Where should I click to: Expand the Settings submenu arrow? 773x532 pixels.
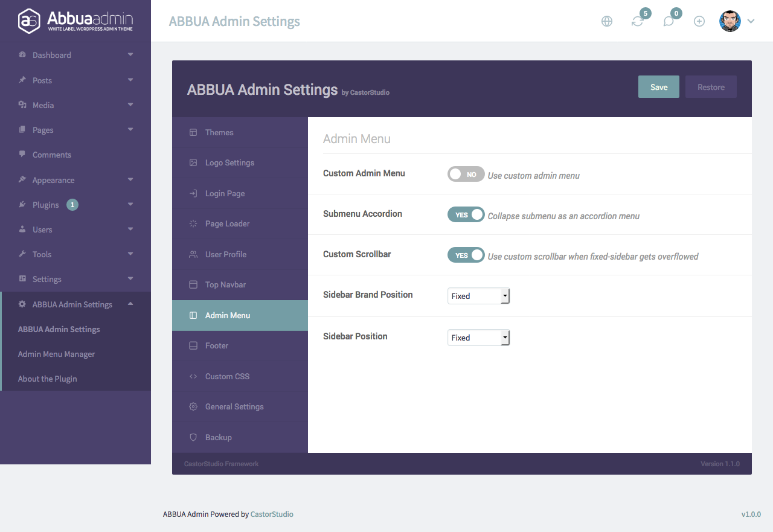click(x=130, y=278)
